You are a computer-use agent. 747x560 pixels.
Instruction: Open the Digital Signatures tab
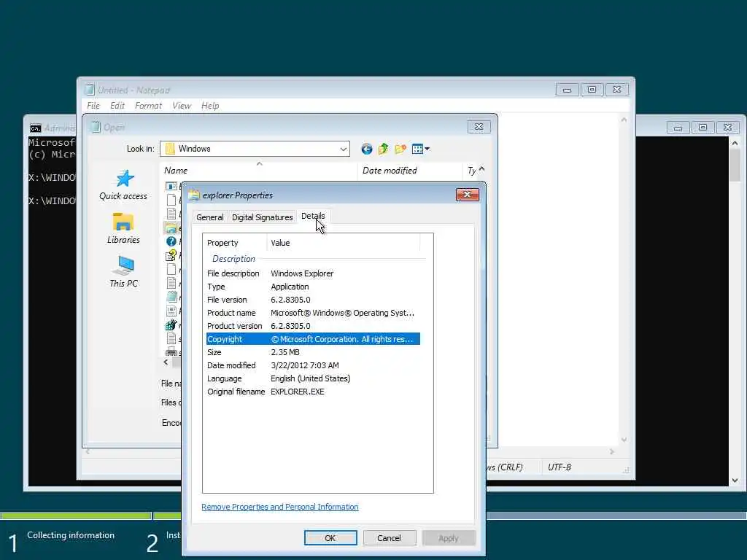pos(262,217)
